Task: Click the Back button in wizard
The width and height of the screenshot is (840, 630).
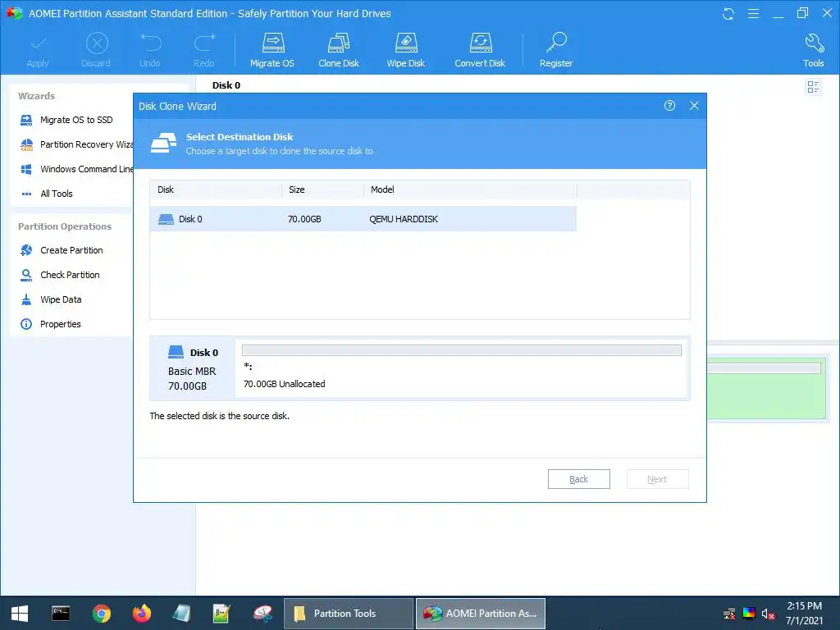Action: coord(578,479)
